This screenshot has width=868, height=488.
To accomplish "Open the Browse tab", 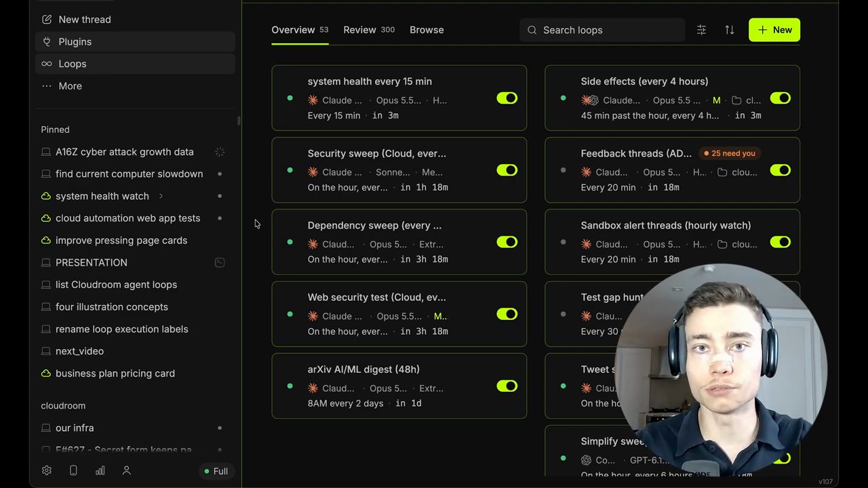I will (x=427, y=30).
